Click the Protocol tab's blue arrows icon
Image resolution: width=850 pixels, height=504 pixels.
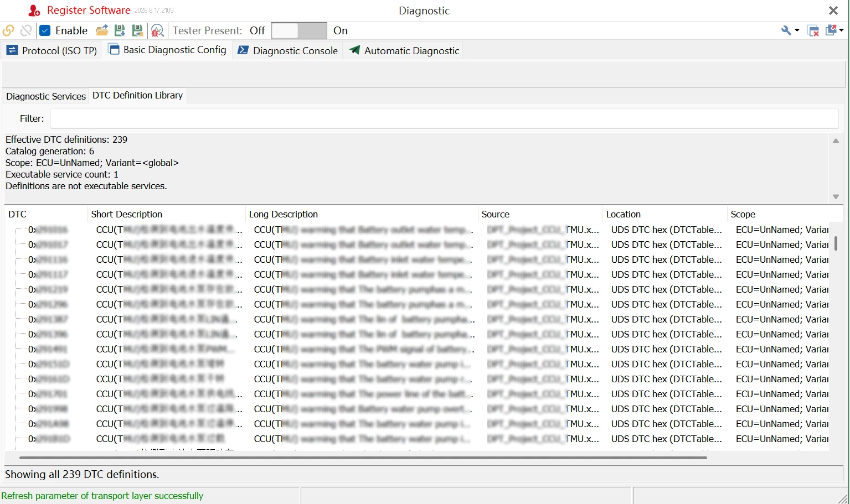pos(12,50)
